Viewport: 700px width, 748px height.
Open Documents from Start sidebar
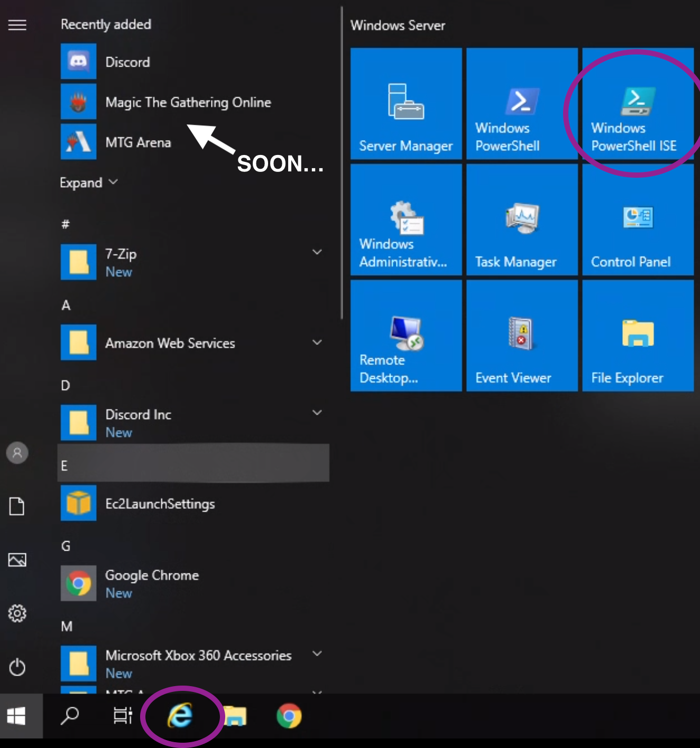pos(17,506)
